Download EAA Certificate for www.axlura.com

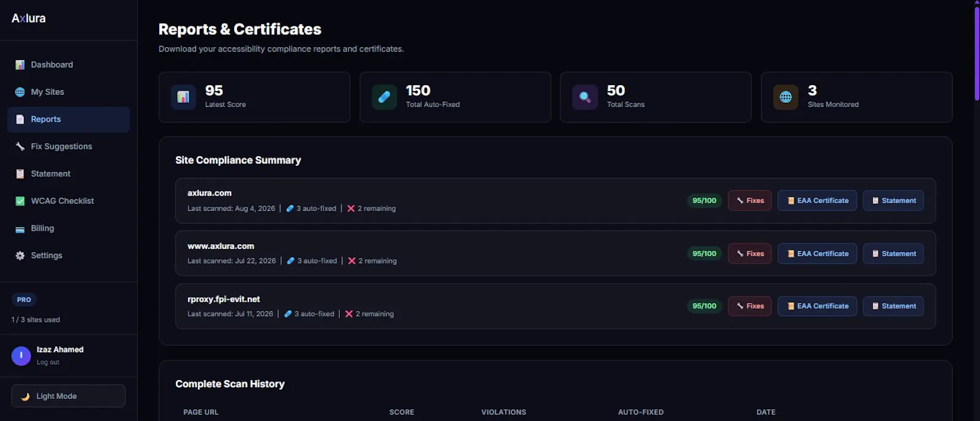(x=817, y=253)
